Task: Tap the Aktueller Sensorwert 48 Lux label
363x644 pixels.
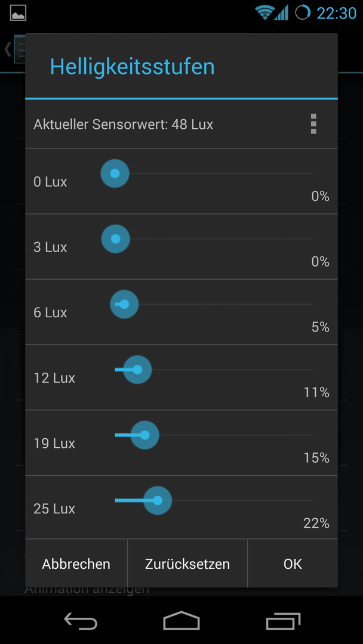Action: click(124, 124)
